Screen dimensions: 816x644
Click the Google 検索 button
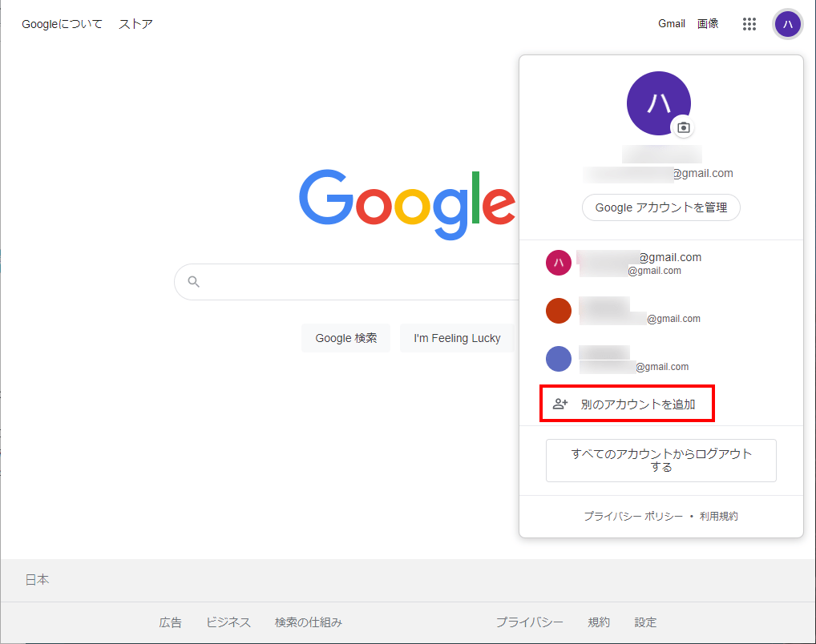point(346,338)
